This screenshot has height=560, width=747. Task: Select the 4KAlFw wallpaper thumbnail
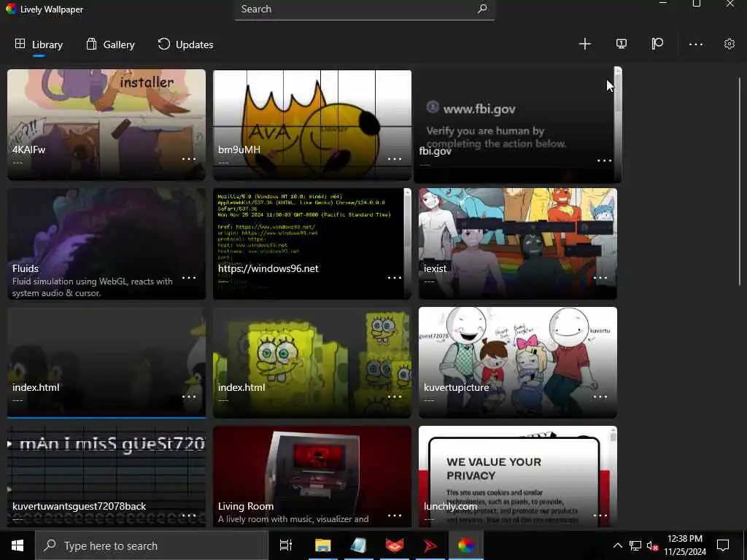(x=107, y=125)
